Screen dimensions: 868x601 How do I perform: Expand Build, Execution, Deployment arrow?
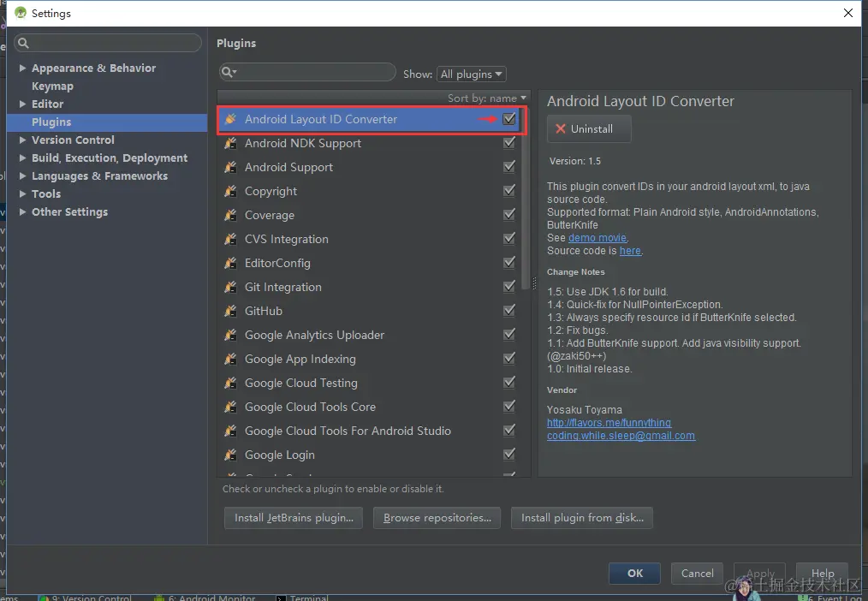point(22,158)
